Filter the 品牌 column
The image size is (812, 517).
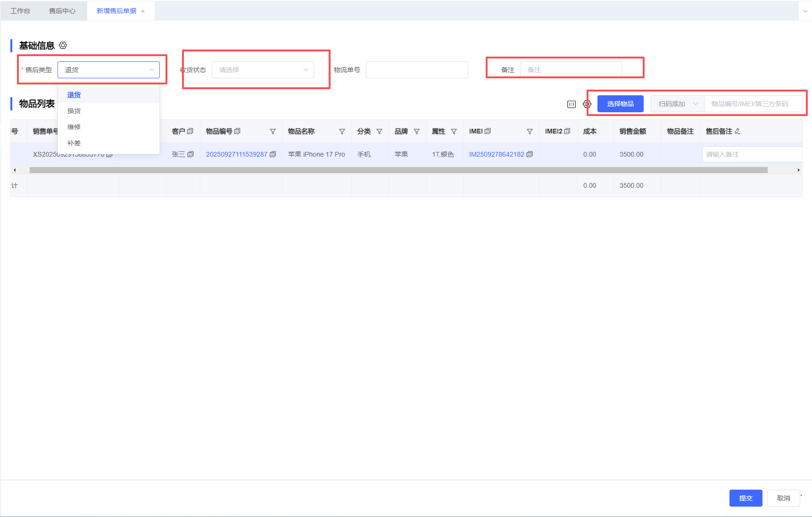[x=416, y=132]
